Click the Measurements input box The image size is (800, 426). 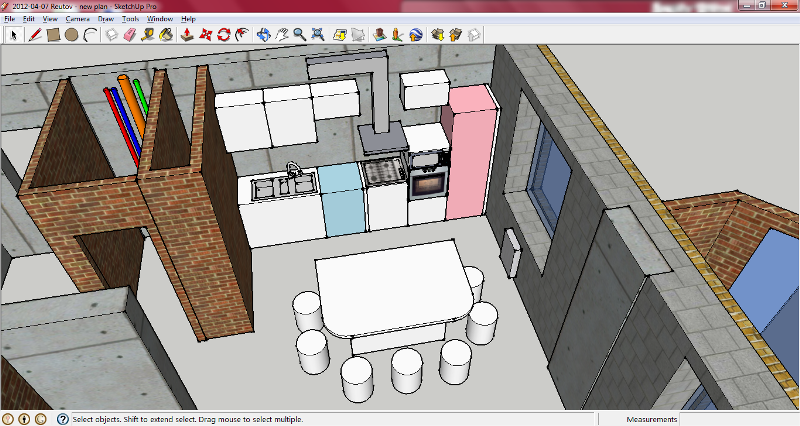coord(740,419)
